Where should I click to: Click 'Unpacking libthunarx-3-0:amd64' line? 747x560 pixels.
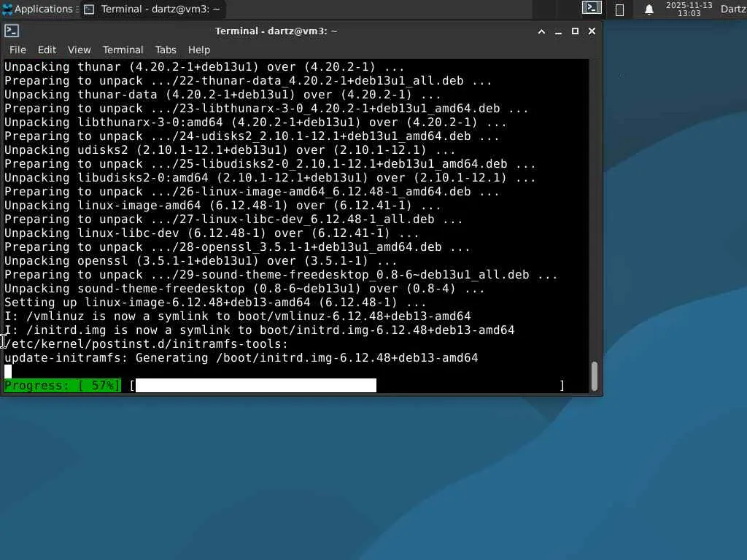coord(255,122)
